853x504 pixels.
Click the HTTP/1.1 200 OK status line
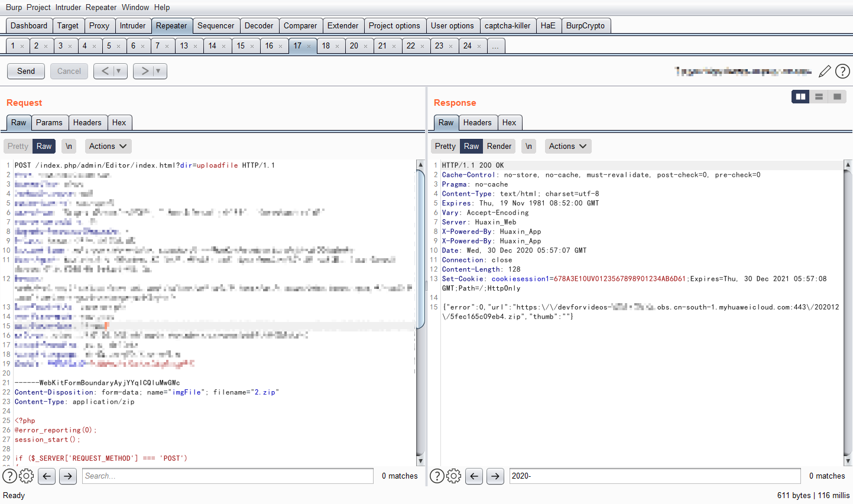tap(473, 165)
